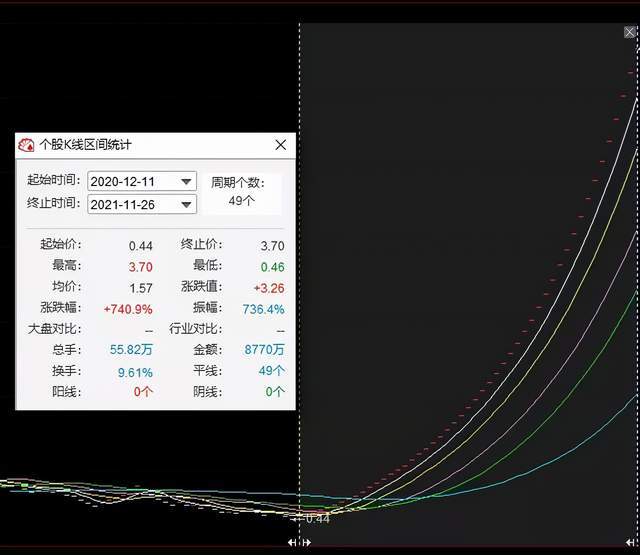
Task: Open the 起始时间 date dropdown arrow
Action: (186, 182)
